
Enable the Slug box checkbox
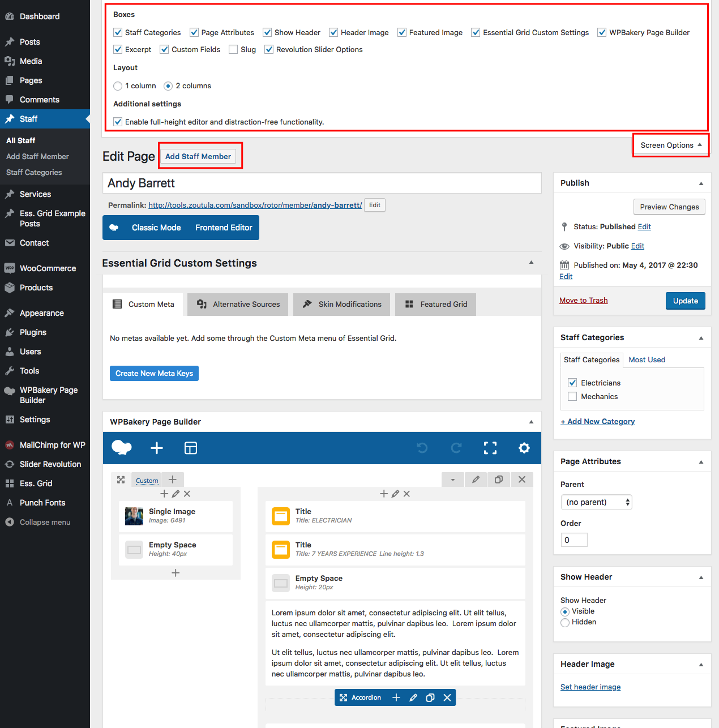click(x=233, y=49)
